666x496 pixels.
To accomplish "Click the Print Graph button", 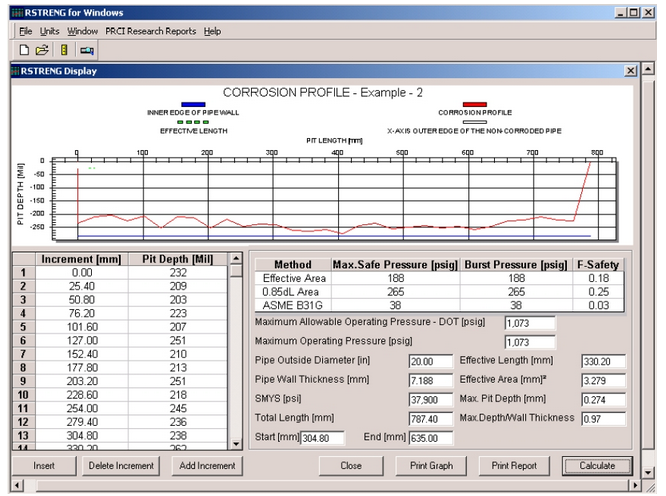I will (x=431, y=466).
